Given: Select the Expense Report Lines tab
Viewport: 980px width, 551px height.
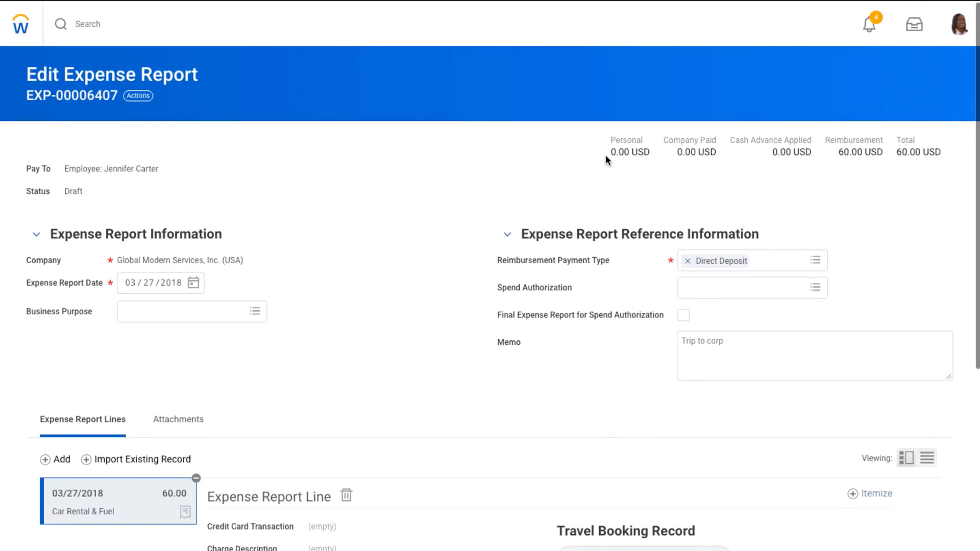Looking at the screenshot, I should tap(83, 419).
